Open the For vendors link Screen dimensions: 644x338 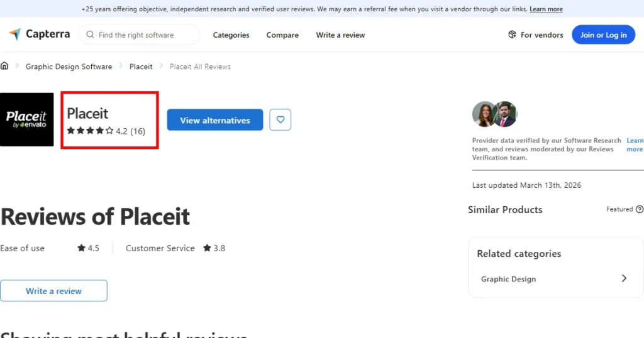(535, 35)
